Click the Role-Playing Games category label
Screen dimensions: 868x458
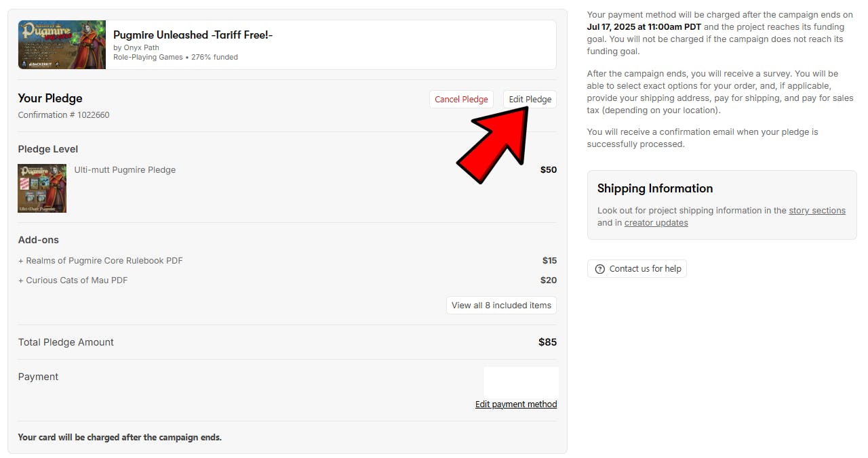click(x=148, y=58)
